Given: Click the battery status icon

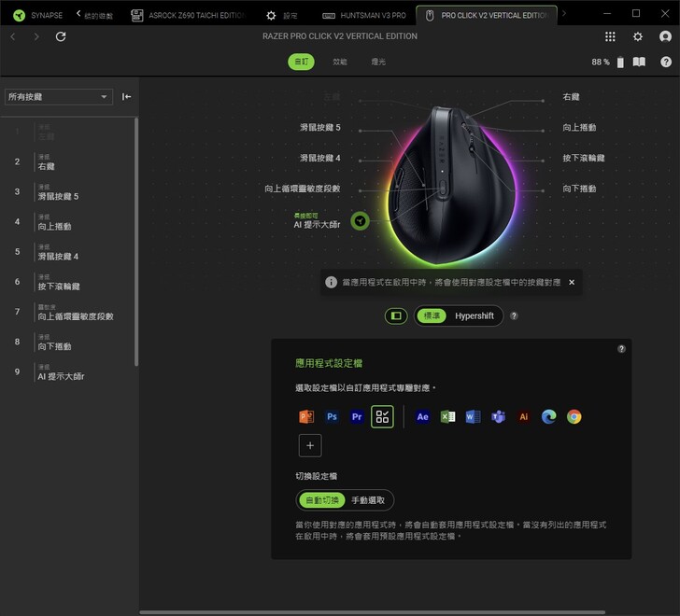Looking at the screenshot, I should 620,63.
